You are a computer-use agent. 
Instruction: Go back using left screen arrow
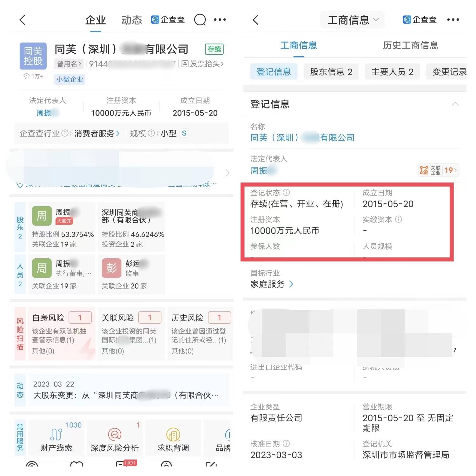click(23, 20)
